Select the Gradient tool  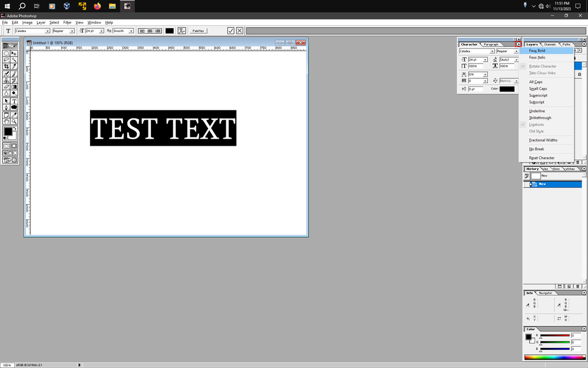[13, 87]
